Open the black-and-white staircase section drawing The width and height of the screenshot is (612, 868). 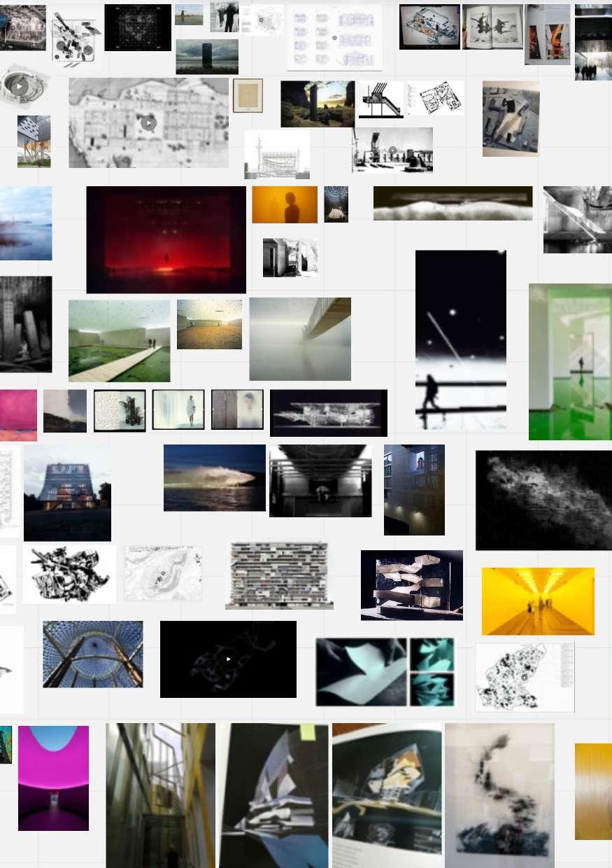pos(381,99)
